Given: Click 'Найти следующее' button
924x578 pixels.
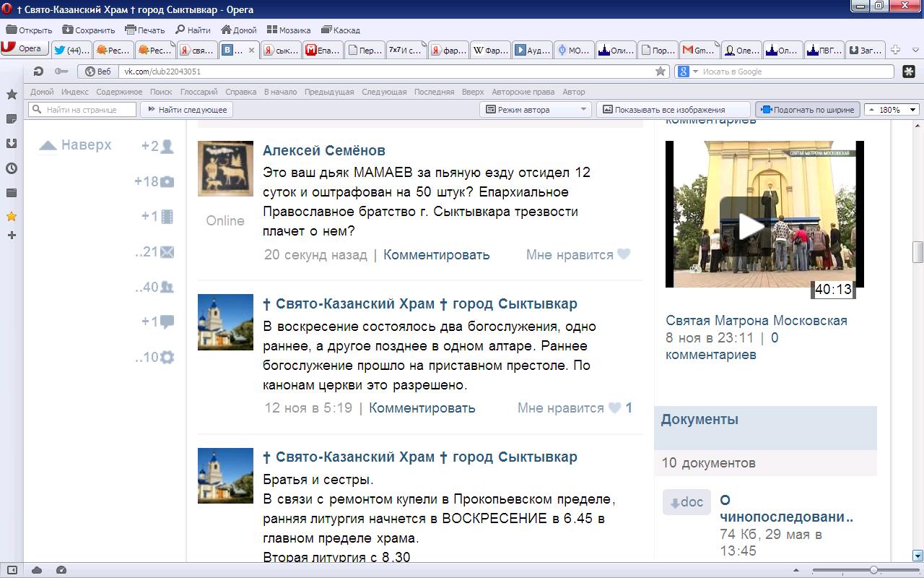Looking at the screenshot, I should click(186, 110).
